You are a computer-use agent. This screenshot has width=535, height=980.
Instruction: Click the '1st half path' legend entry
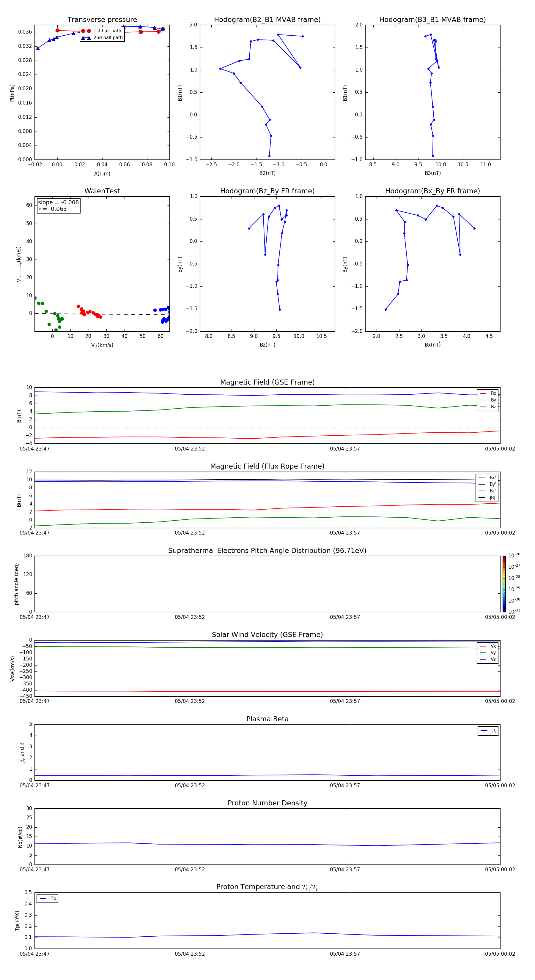(101, 31)
